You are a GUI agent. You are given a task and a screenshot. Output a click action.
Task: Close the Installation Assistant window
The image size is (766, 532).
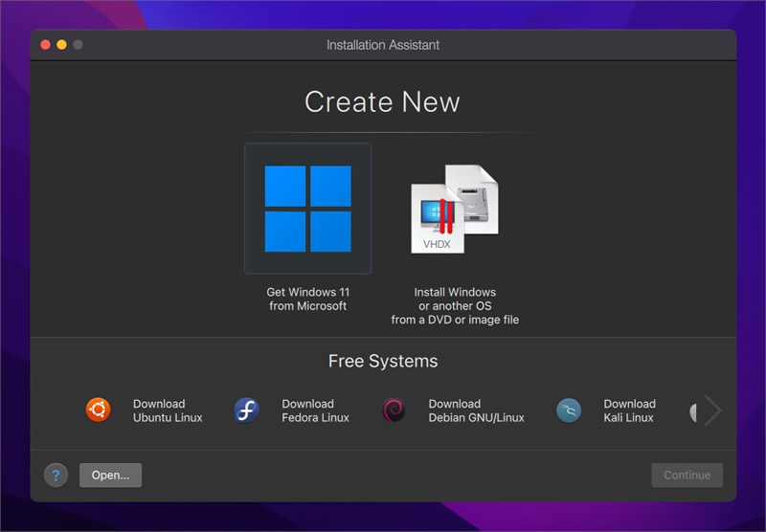[x=45, y=45]
